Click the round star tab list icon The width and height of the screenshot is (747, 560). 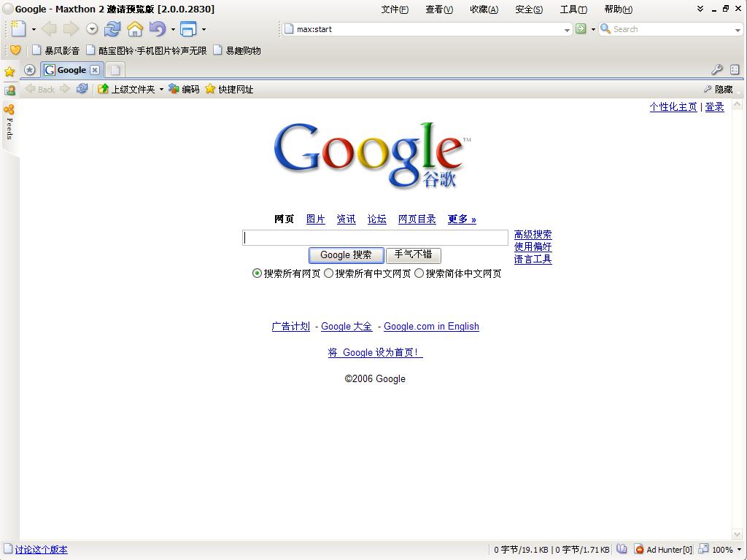pyautogui.click(x=29, y=70)
